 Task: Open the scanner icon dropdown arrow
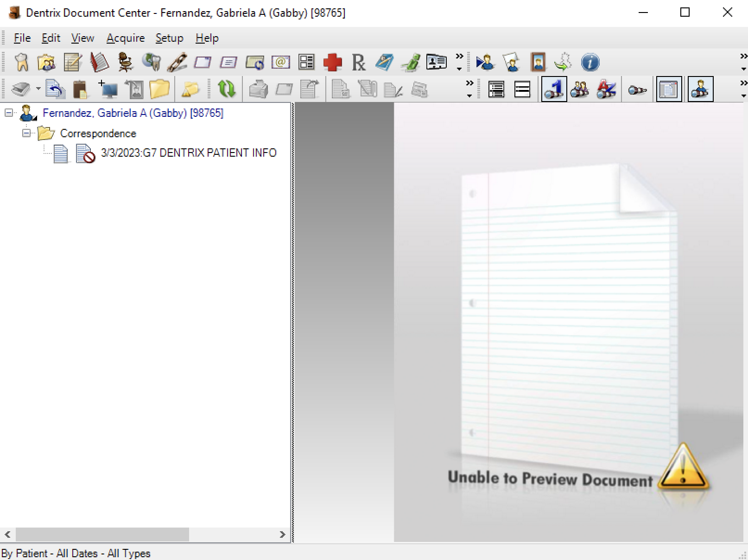point(38,89)
